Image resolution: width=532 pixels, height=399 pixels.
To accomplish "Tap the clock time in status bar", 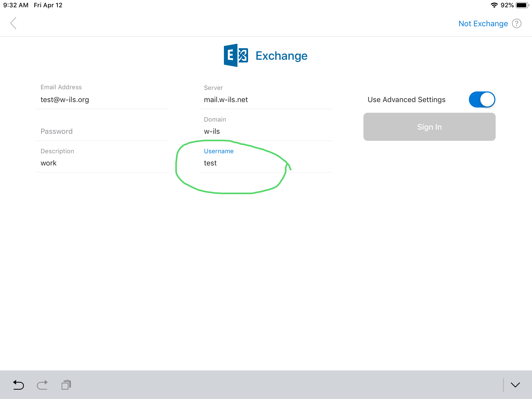I will [x=16, y=5].
